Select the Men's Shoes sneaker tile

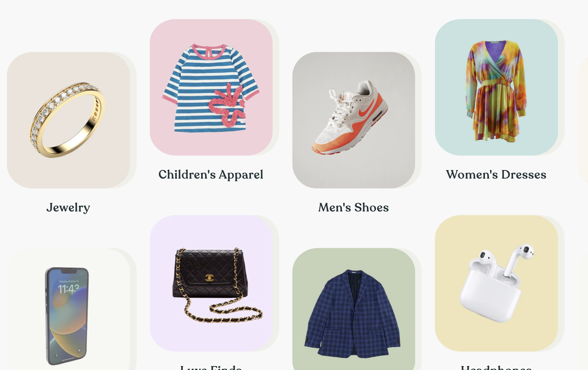pyautogui.click(x=354, y=120)
